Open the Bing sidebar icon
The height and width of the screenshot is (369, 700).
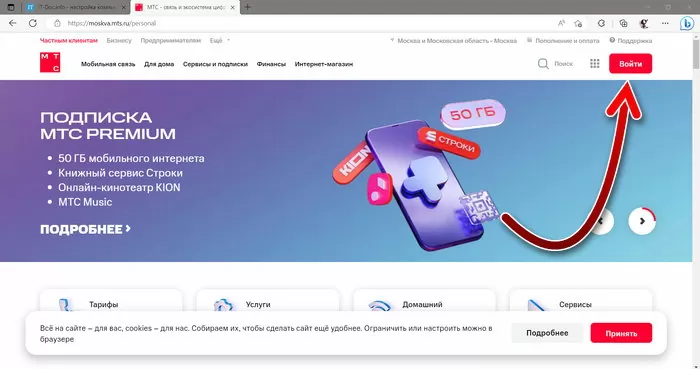pyautogui.click(x=687, y=23)
